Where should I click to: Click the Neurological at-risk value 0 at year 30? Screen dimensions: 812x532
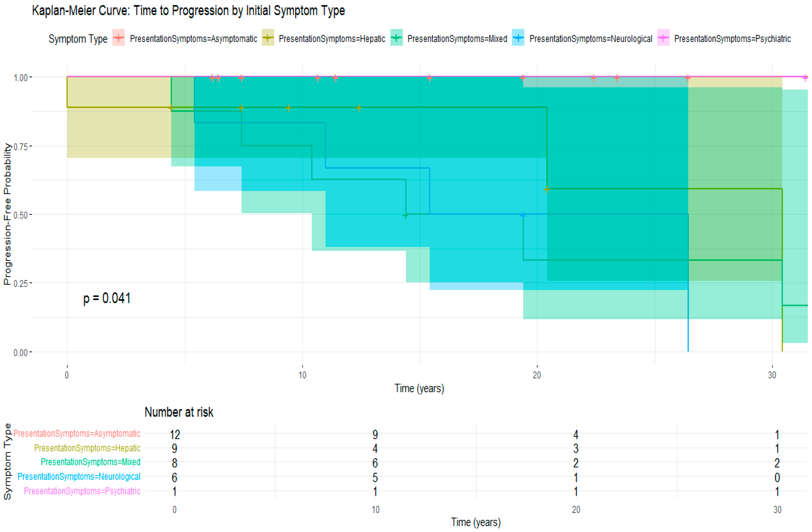click(x=777, y=477)
